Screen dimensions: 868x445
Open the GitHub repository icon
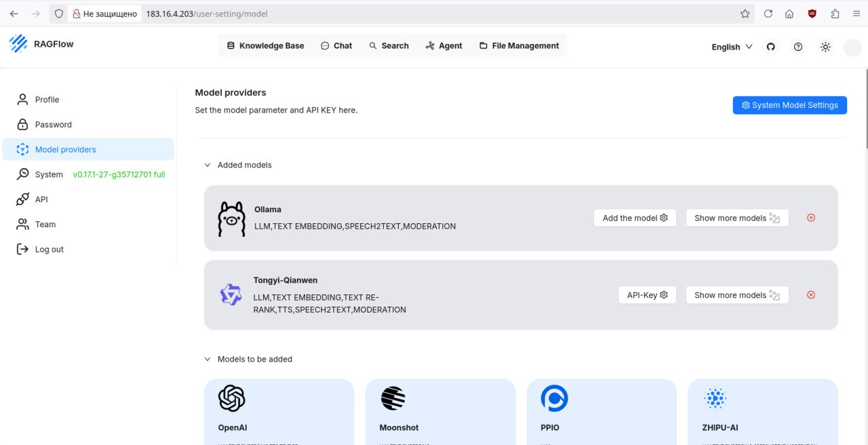point(770,47)
